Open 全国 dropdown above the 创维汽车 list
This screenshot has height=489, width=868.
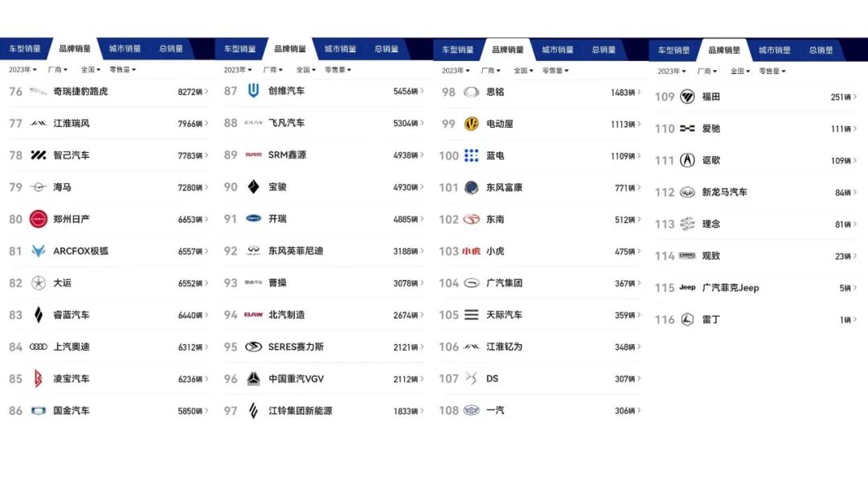(305, 70)
